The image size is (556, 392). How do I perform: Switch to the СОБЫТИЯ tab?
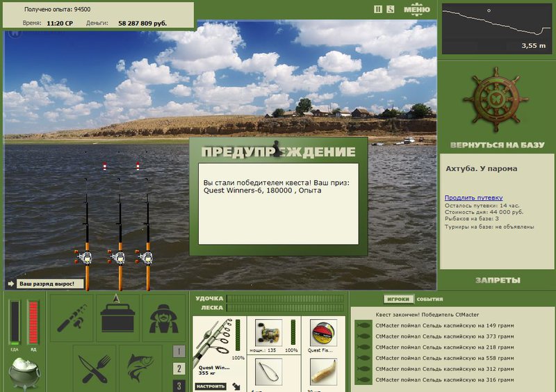430,299
